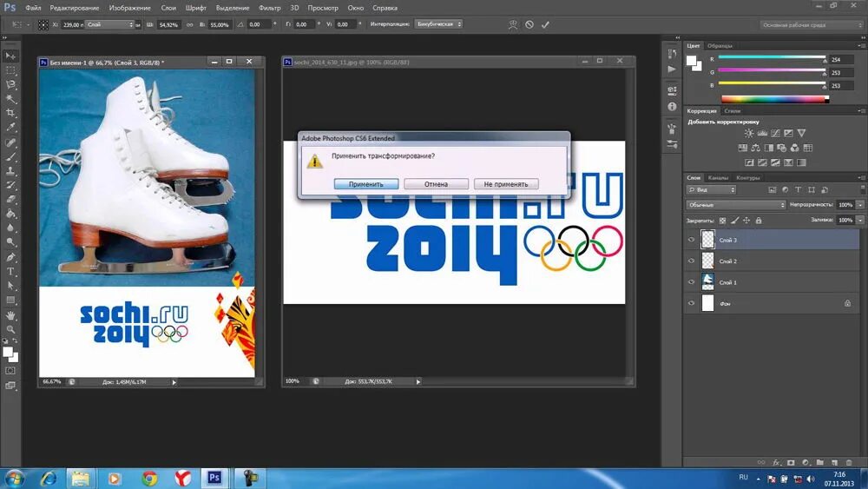Add Curves adjustment

(775, 133)
